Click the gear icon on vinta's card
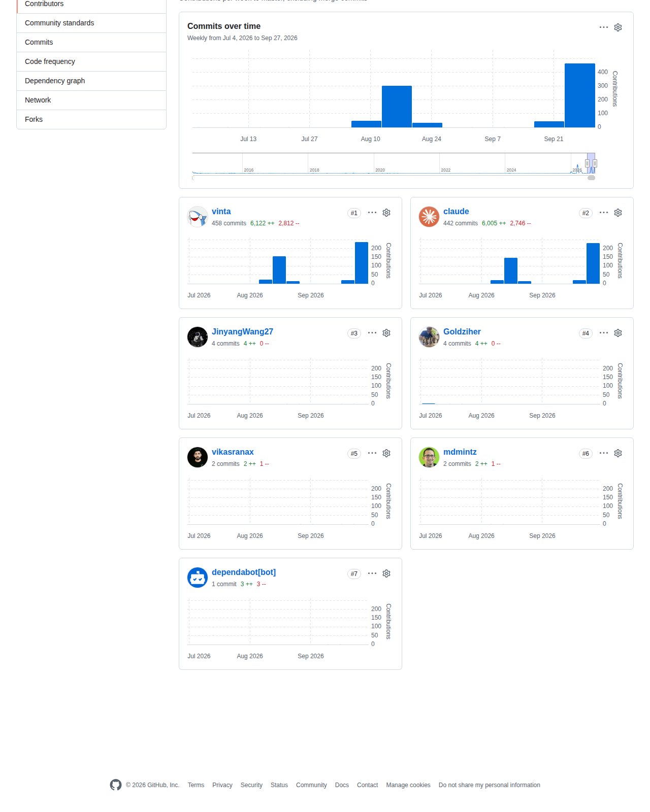Viewport: 650px width, 812px height. (386, 213)
